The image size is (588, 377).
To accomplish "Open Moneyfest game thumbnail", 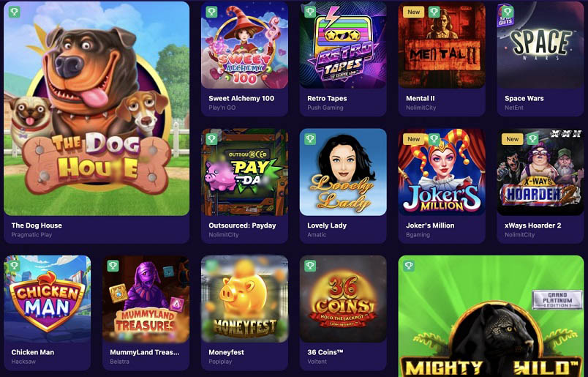I will coord(245,299).
